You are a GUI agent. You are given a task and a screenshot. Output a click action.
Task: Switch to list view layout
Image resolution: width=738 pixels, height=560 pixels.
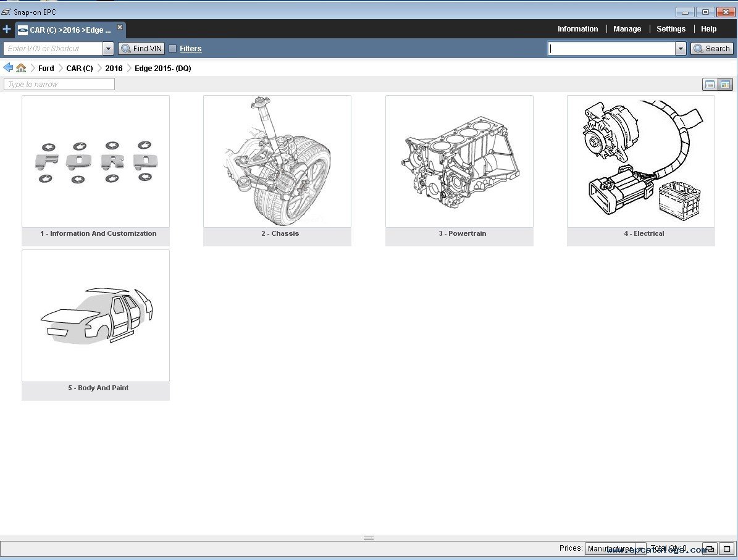point(710,85)
